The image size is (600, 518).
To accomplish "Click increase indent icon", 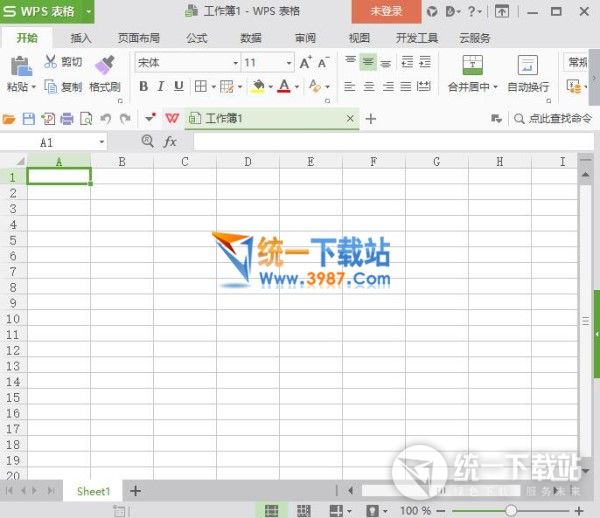I will pos(425,62).
